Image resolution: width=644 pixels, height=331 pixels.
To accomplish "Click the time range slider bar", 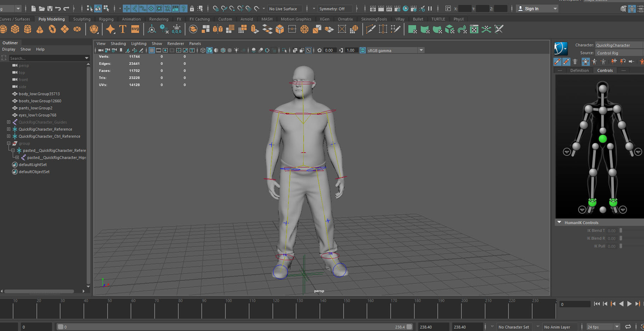I will coord(235,327).
